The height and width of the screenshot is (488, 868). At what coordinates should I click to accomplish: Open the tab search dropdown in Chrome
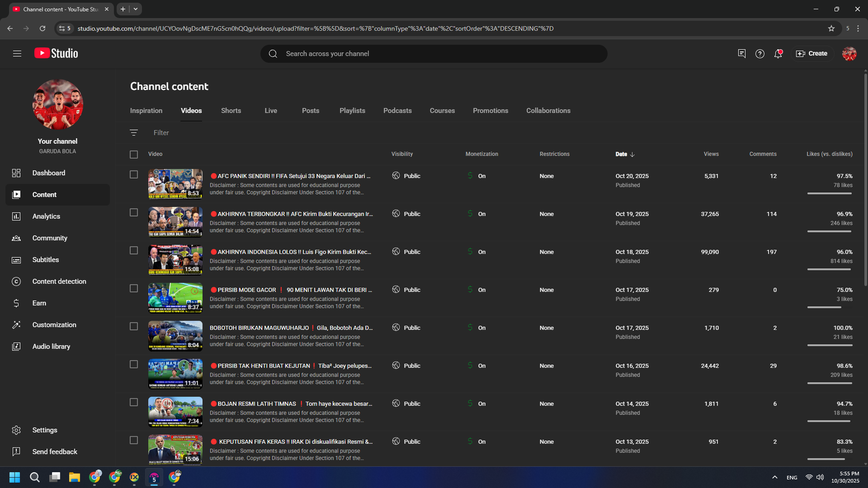point(136,9)
